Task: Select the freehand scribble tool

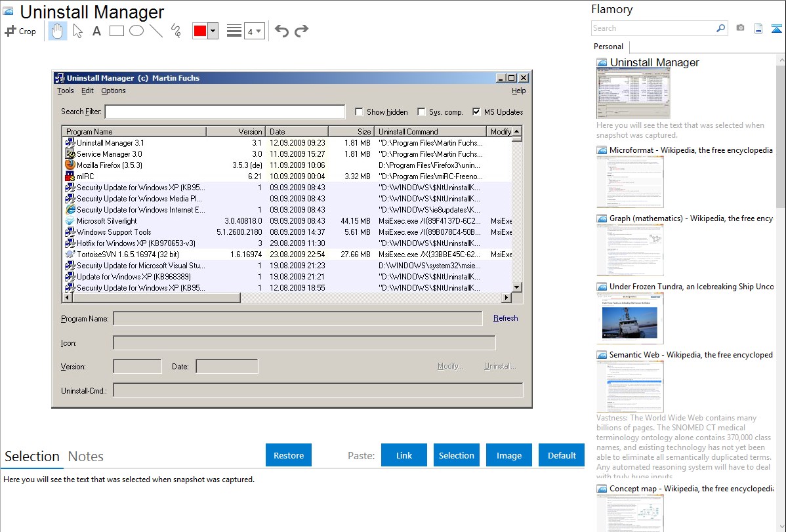Action: click(175, 31)
